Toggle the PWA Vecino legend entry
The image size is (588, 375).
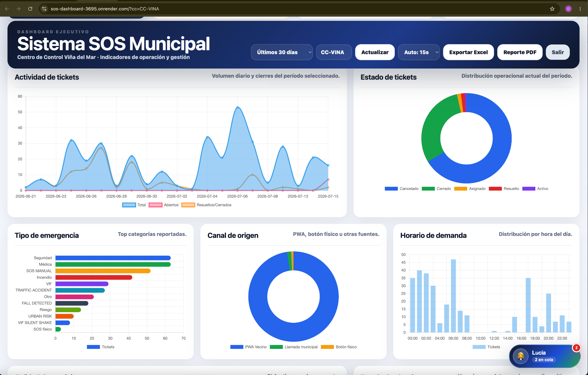(x=248, y=347)
